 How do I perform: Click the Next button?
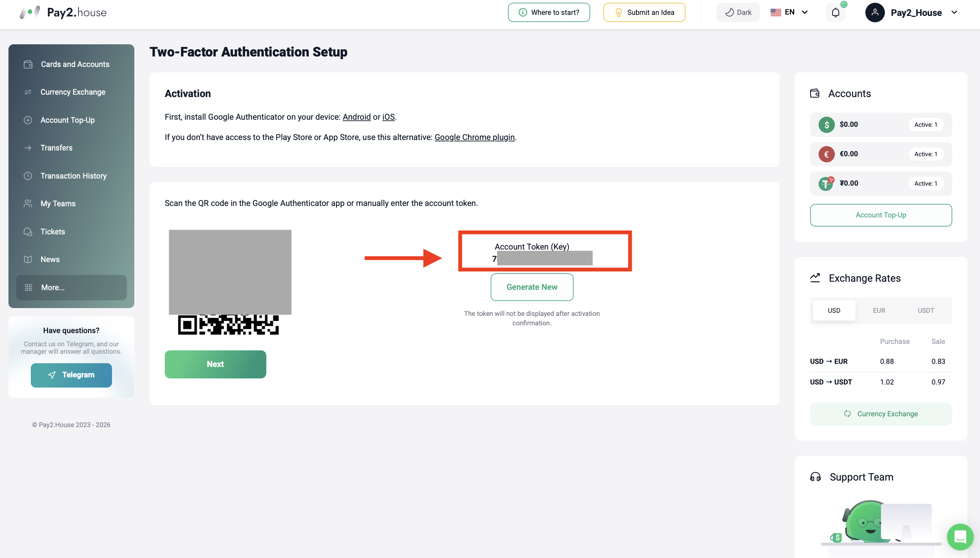click(216, 365)
